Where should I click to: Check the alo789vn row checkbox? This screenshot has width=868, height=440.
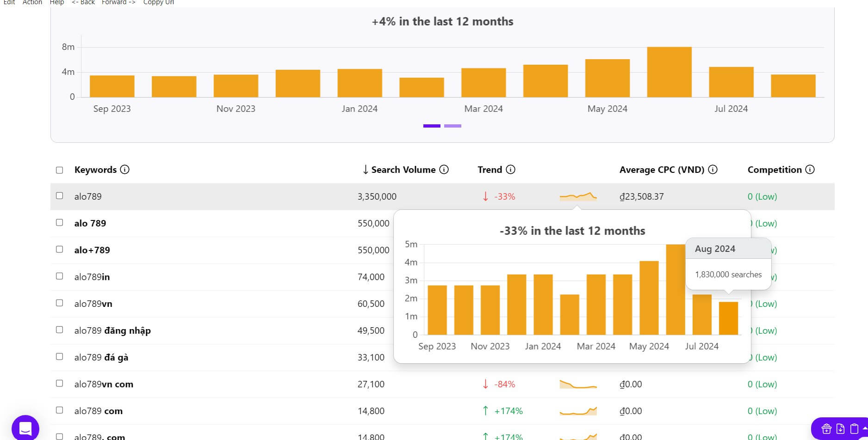pos(59,303)
